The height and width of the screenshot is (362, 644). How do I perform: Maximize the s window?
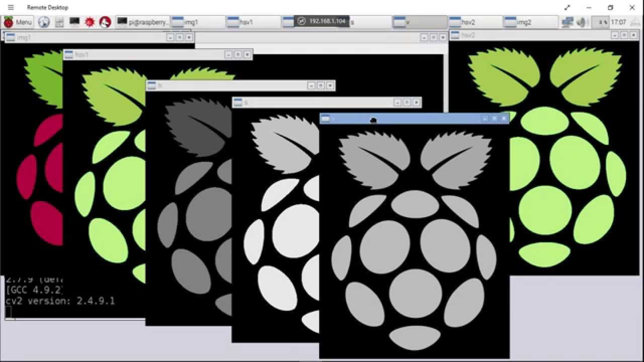click(x=407, y=103)
